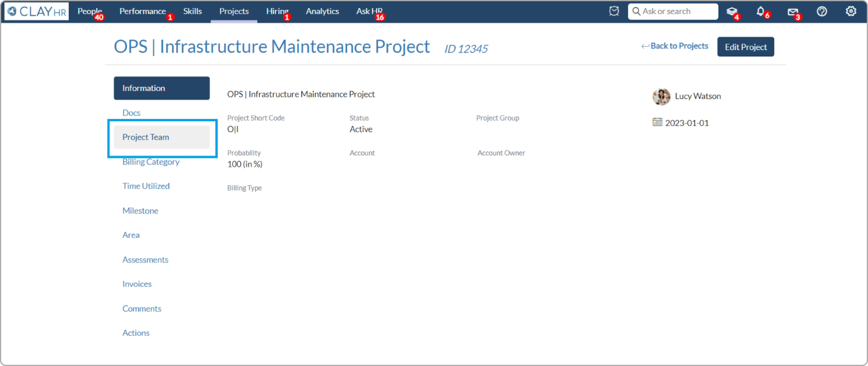Open the Ask HR menu
This screenshot has height=366, width=868.
pyautogui.click(x=369, y=11)
